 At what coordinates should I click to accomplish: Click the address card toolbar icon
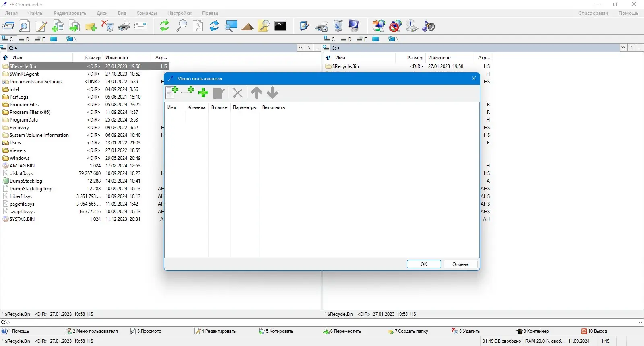[x=140, y=26]
